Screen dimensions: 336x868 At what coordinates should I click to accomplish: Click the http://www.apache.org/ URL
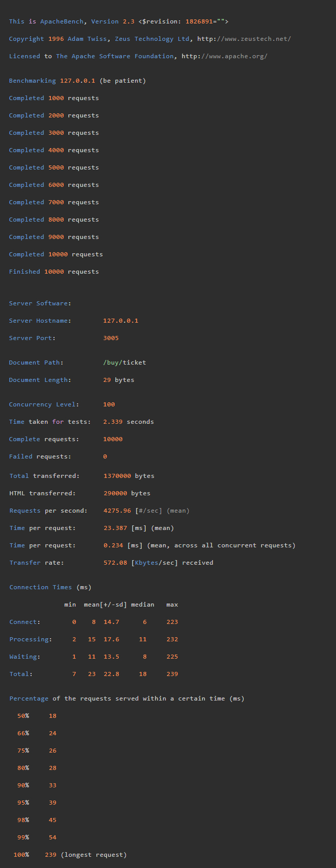click(x=224, y=56)
